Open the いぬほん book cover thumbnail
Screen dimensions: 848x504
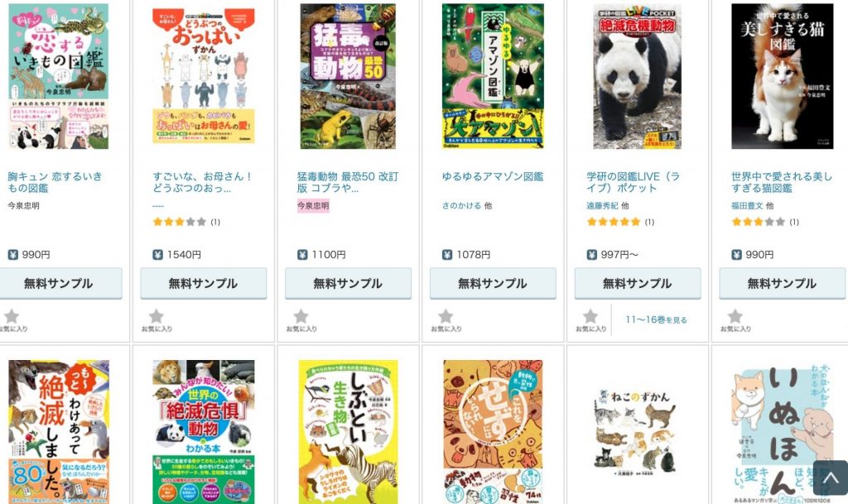[x=782, y=432]
